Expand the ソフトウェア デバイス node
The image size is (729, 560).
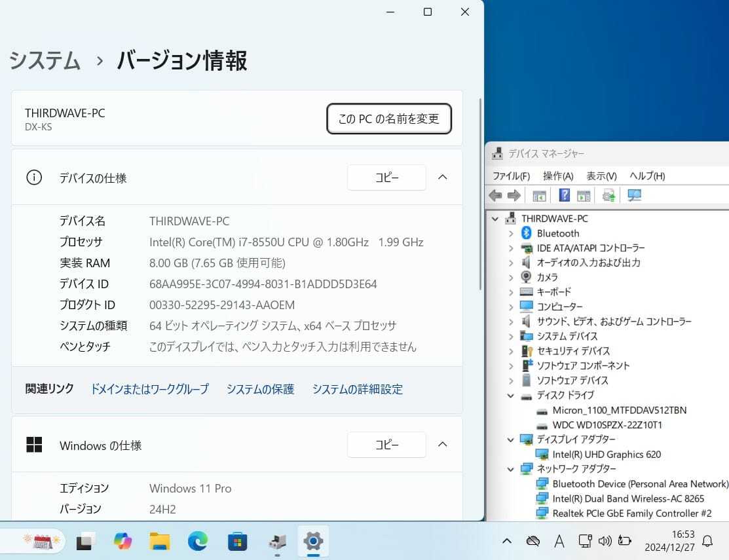[x=511, y=381]
